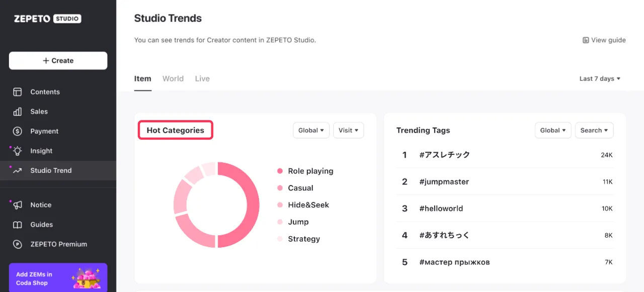Open the Contents section icon

point(18,92)
